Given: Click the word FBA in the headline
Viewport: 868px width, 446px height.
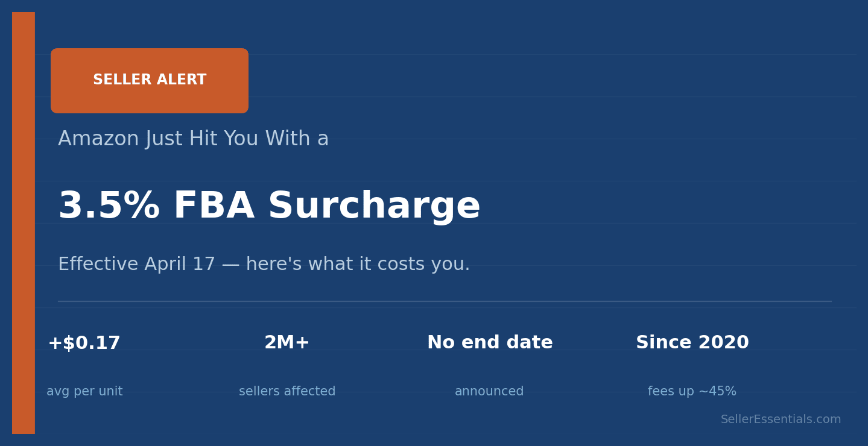Looking at the screenshot, I should pos(214,207).
